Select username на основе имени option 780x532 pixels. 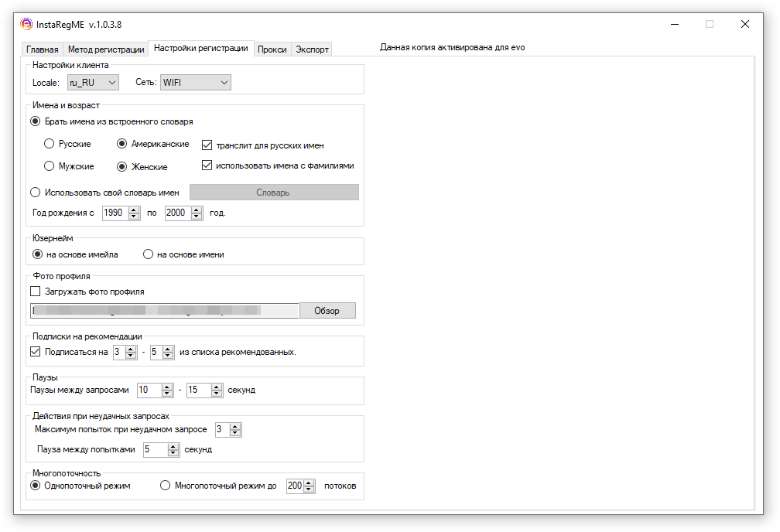point(148,254)
